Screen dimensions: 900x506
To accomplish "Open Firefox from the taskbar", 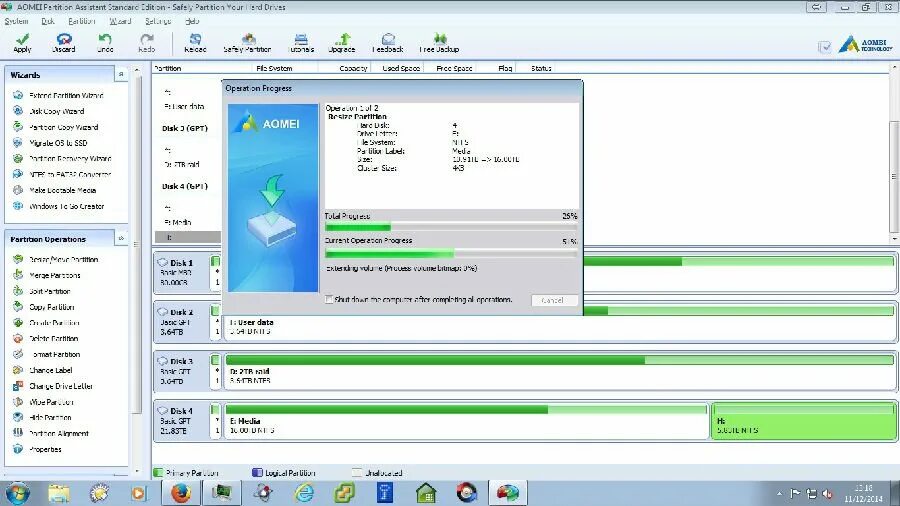I will pos(181,493).
